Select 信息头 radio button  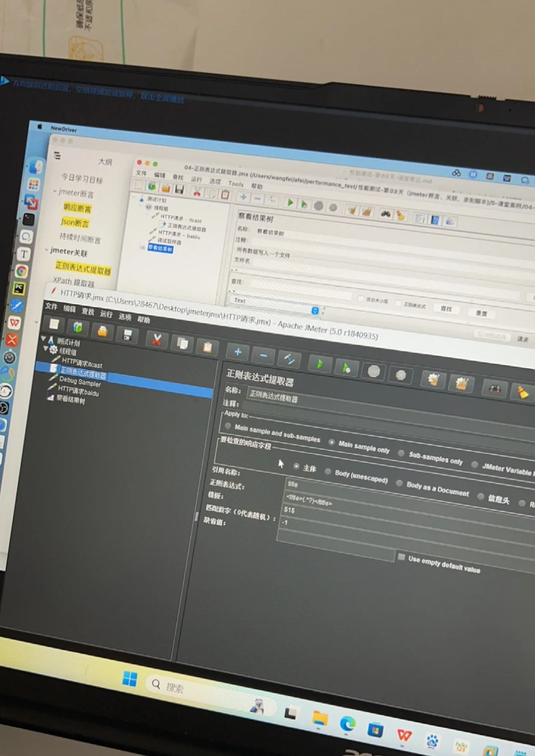tap(481, 496)
